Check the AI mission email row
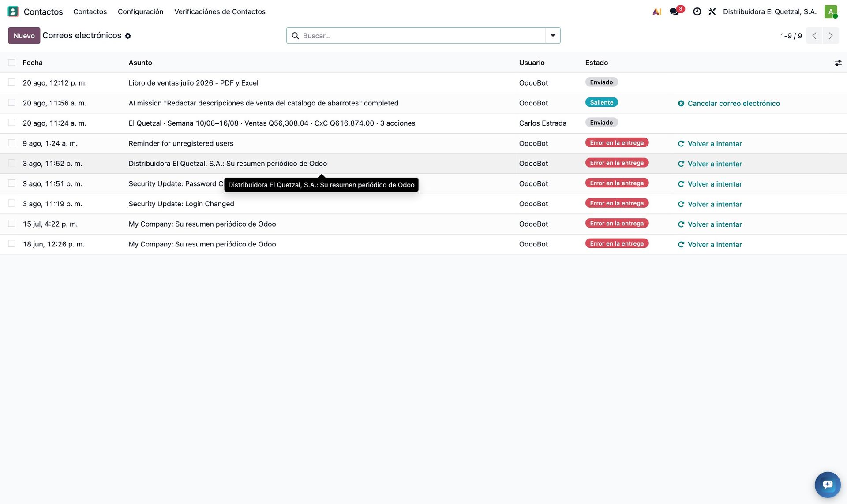 click(11, 103)
